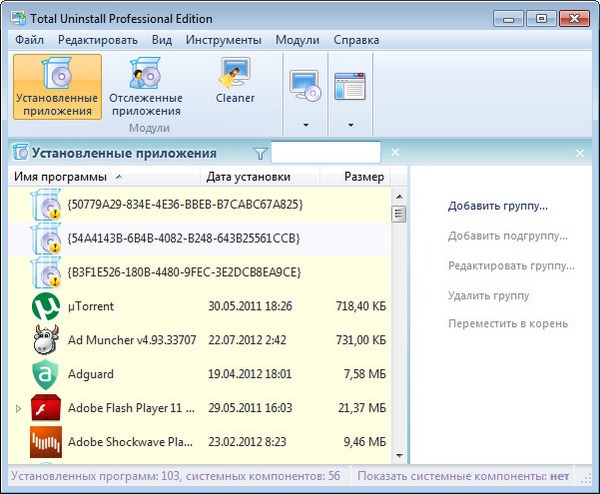600x494 pixels.
Task: Open the Модули menu
Action: pos(297,40)
